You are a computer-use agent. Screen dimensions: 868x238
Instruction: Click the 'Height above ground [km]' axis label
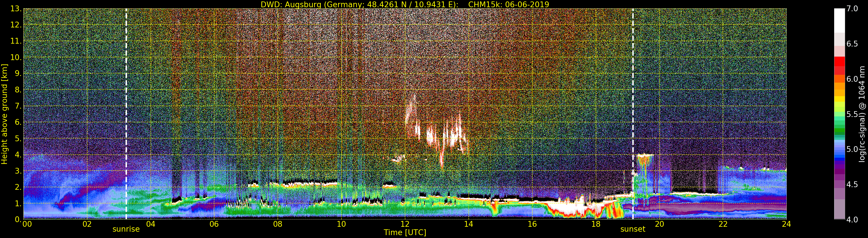tap(4, 114)
